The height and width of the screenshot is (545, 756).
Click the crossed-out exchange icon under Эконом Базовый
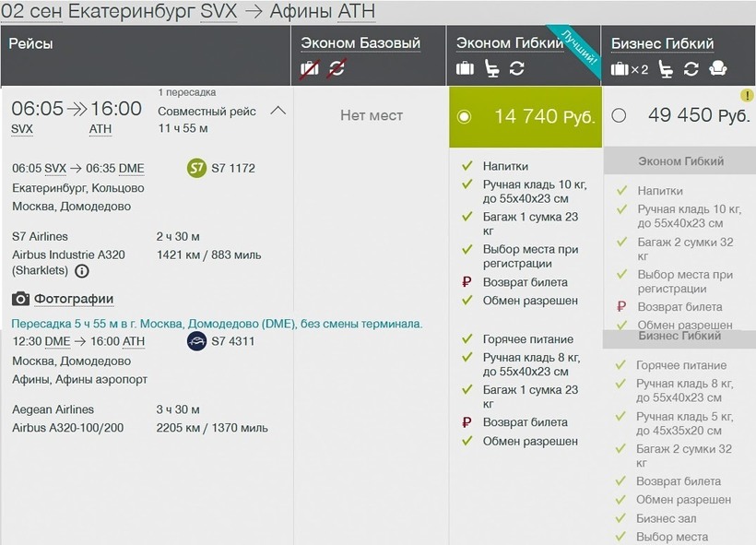337,68
